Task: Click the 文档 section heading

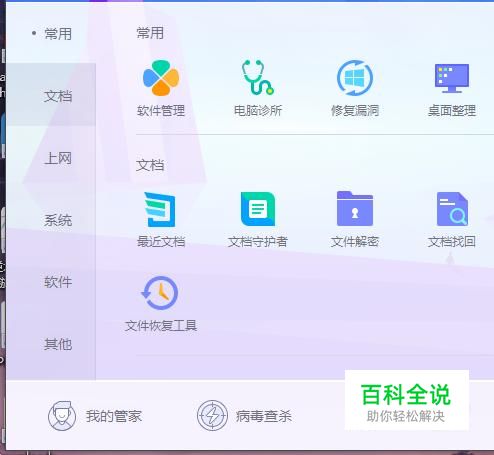Action: tap(150, 165)
